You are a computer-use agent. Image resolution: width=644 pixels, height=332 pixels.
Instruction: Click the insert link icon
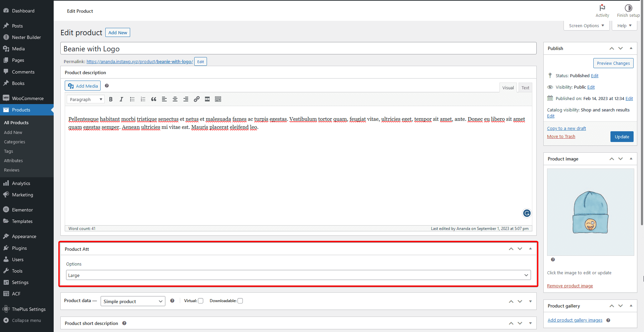pos(197,99)
